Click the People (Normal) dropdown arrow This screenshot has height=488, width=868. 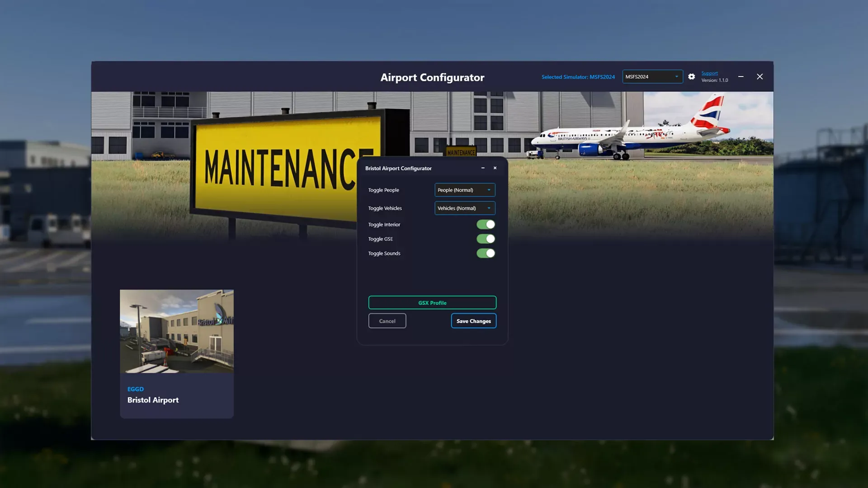(489, 190)
